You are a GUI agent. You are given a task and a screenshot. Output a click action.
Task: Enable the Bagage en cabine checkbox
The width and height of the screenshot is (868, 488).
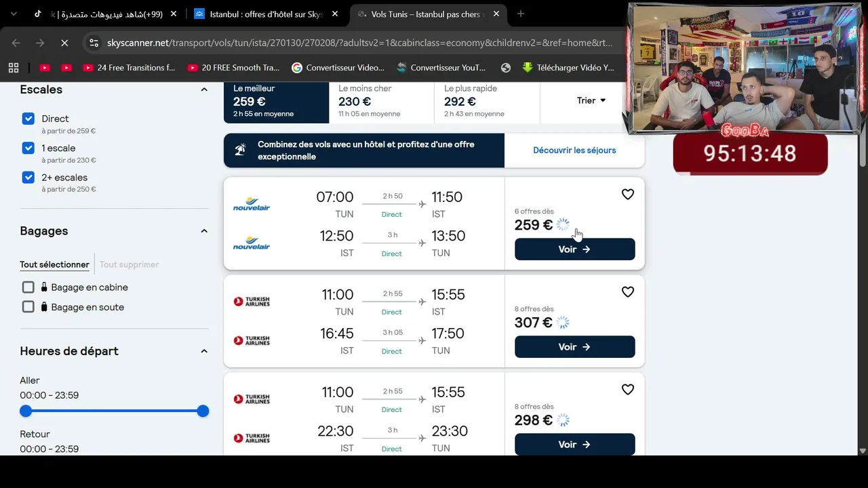[x=28, y=287]
